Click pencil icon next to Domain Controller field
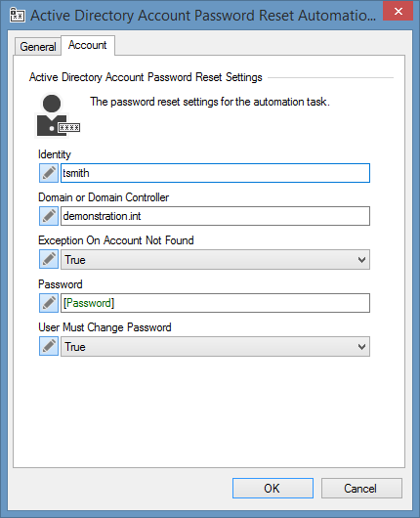 pos(49,216)
